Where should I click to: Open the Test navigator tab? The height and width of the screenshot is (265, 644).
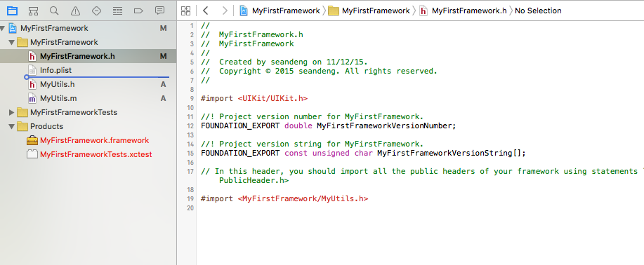[x=96, y=11]
